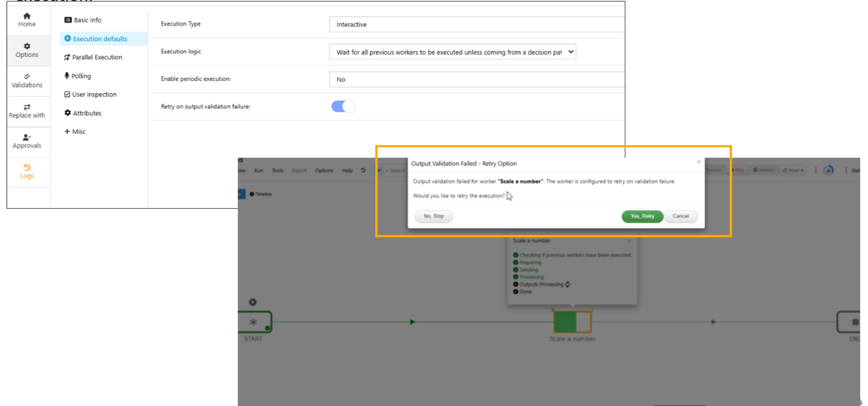The image size is (868, 406).
Task: Click the START node on canvas
Action: click(x=254, y=322)
